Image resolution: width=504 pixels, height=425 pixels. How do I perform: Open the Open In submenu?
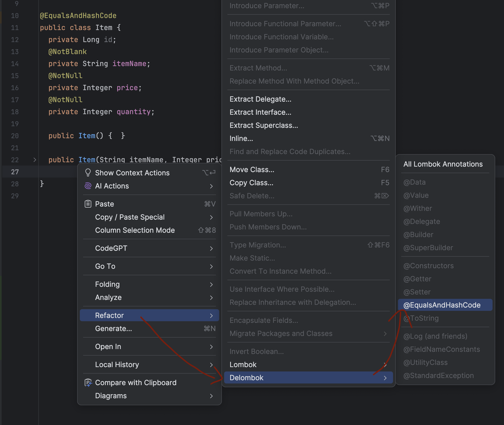click(149, 347)
